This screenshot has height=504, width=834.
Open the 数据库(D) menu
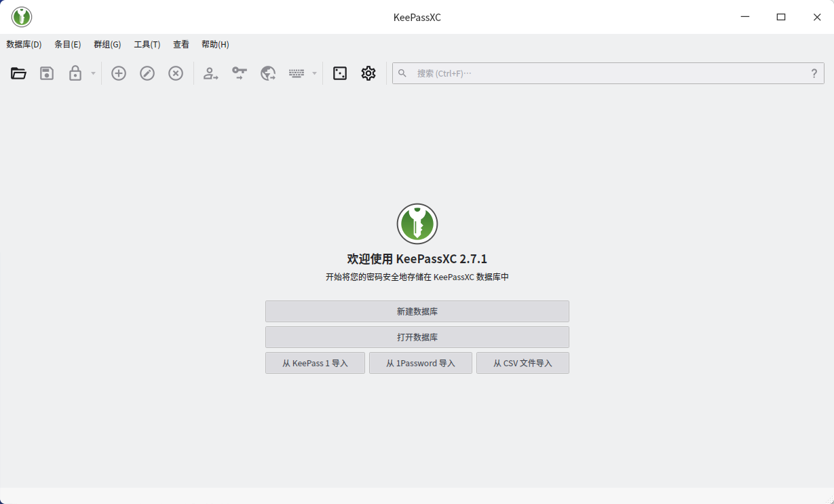click(24, 45)
